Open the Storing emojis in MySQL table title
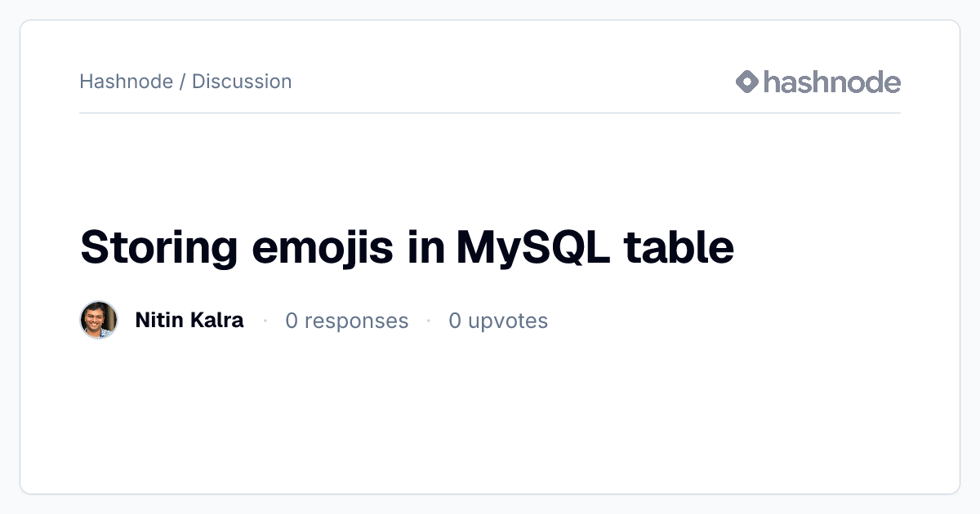Screen dimensions: 980x514 click(408, 248)
